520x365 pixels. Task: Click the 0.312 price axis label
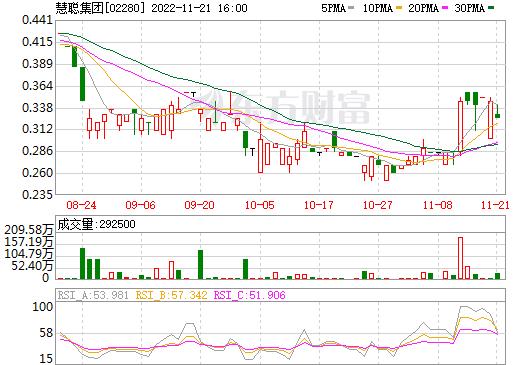coord(37,129)
